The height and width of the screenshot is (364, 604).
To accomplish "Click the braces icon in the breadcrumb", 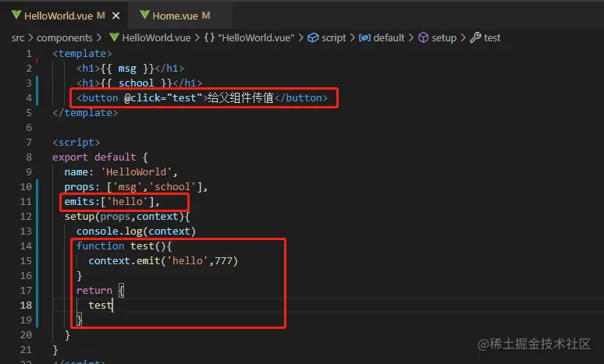I will click(209, 37).
